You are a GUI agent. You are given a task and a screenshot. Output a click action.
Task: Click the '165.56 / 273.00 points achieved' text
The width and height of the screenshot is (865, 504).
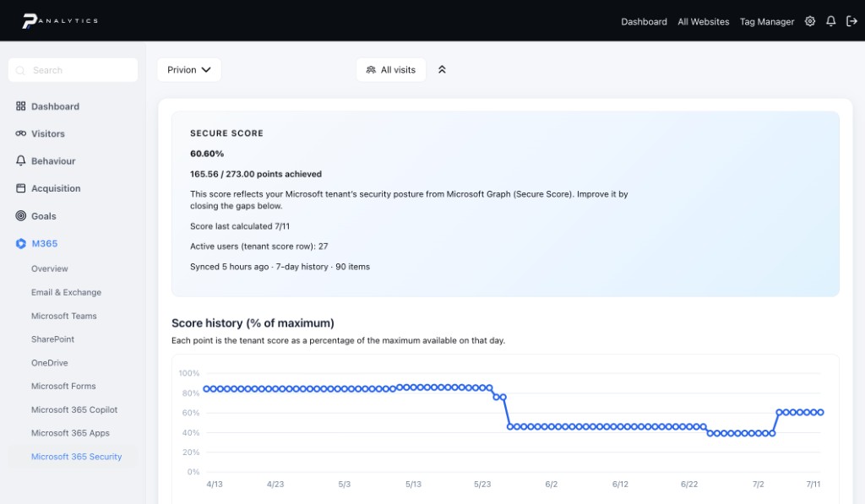256,174
